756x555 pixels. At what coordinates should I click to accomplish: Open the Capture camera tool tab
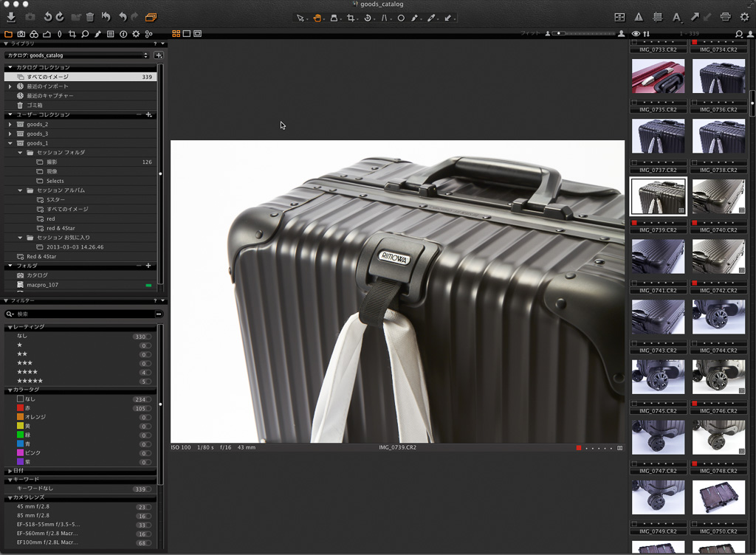21,34
